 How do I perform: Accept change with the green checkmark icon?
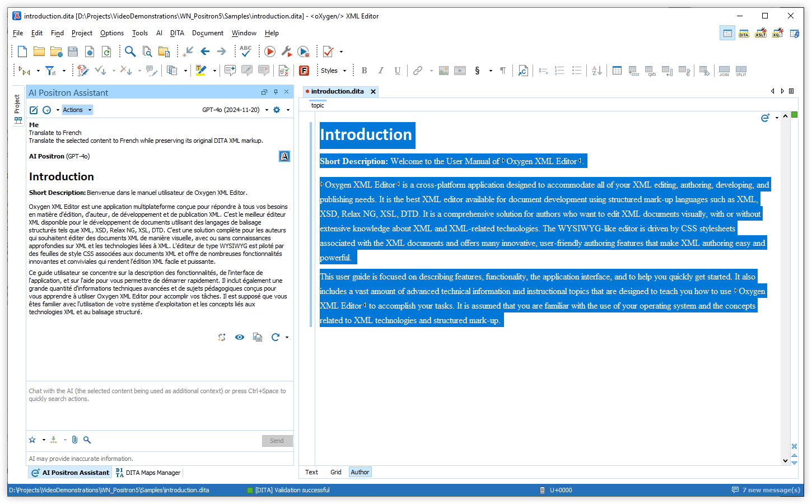click(x=100, y=71)
